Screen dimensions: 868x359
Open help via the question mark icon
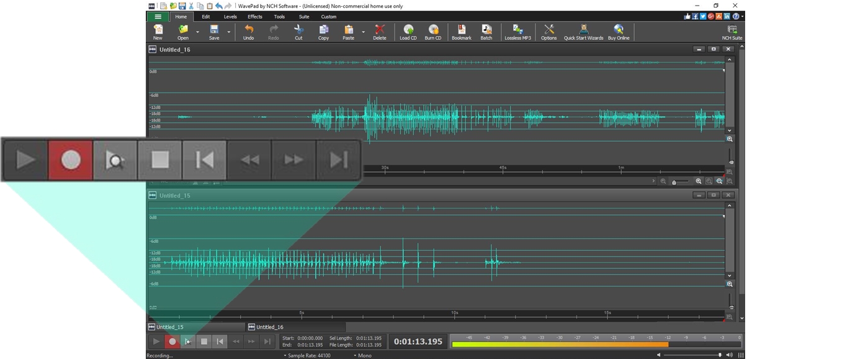tap(736, 16)
